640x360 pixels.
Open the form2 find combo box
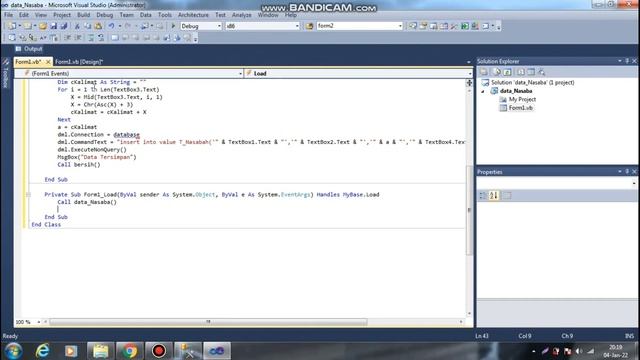click(x=360, y=26)
